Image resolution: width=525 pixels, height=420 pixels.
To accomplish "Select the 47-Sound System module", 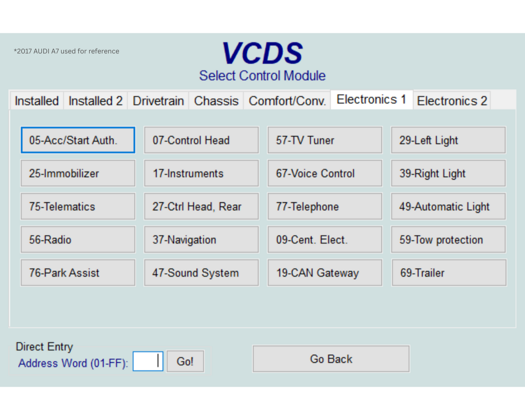I will coord(201,273).
